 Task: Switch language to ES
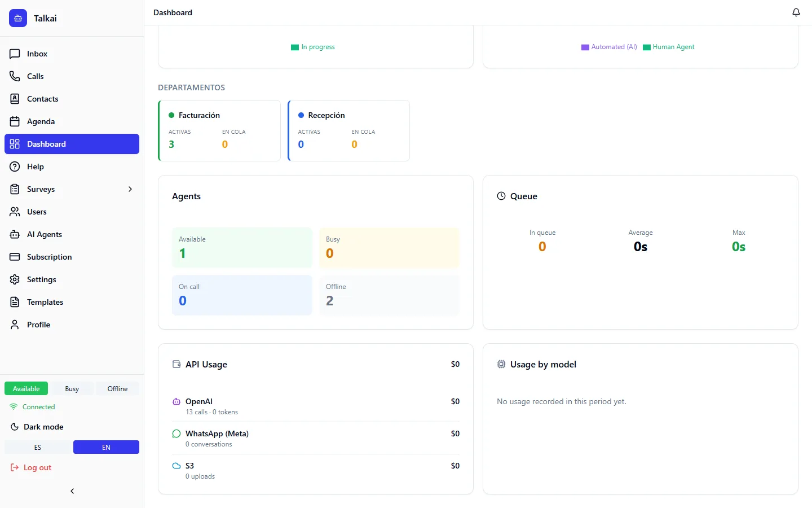[38, 447]
